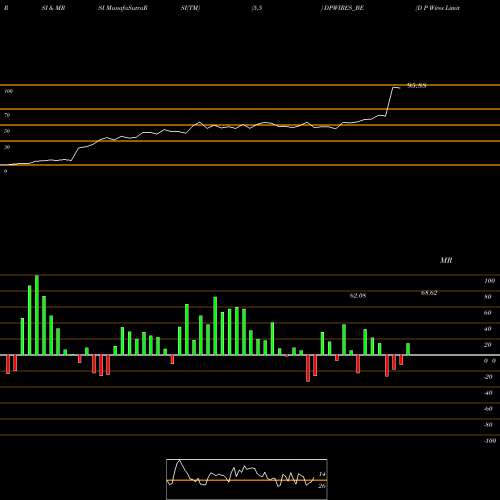Click the 62.08 value above the histogram
The image size is (500, 500).
click(x=358, y=296)
